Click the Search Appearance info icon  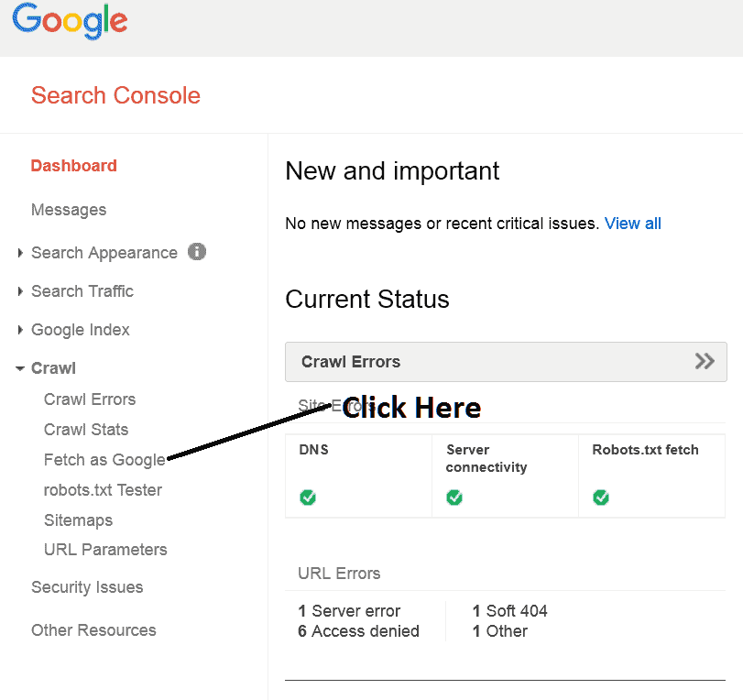(x=197, y=251)
